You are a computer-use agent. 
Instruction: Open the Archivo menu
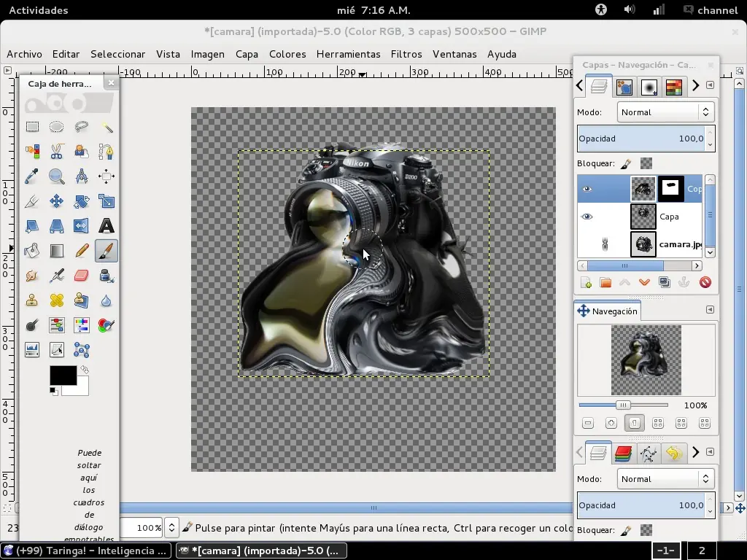[x=24, y=54]
